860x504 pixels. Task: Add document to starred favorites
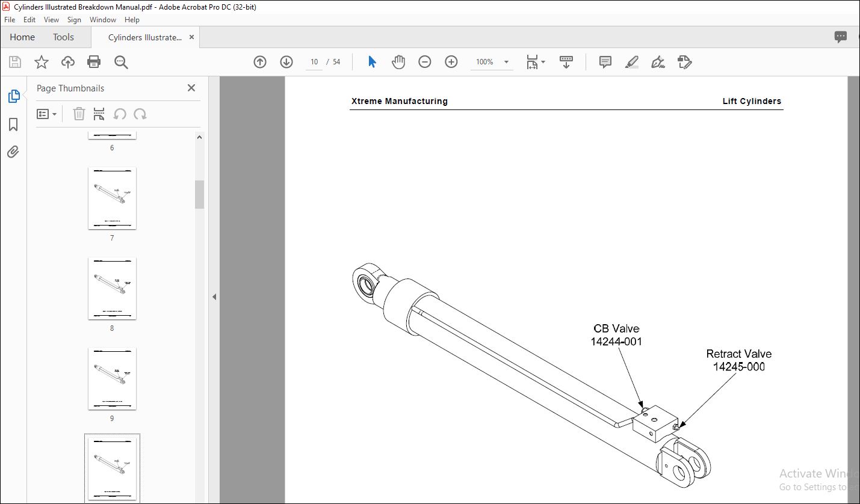[41, 62]
